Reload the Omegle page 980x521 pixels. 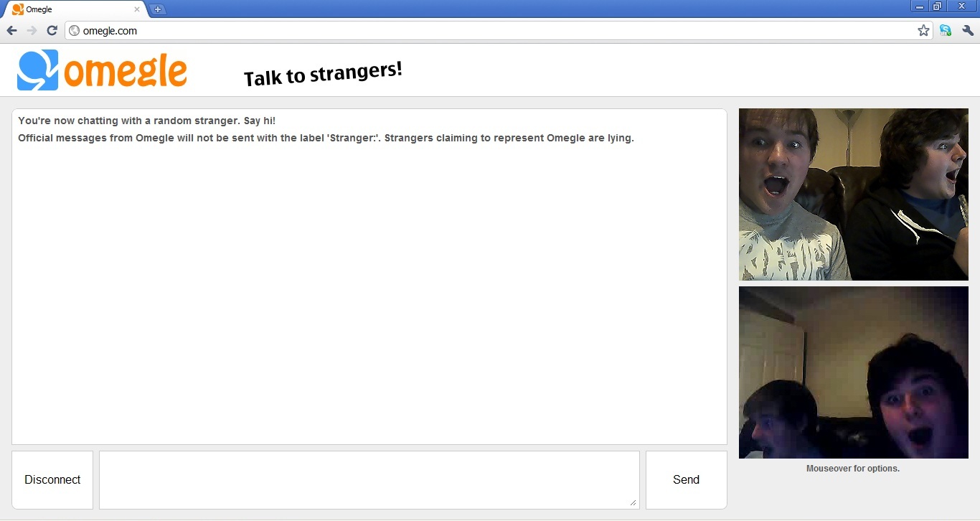[x=52, y=31]
